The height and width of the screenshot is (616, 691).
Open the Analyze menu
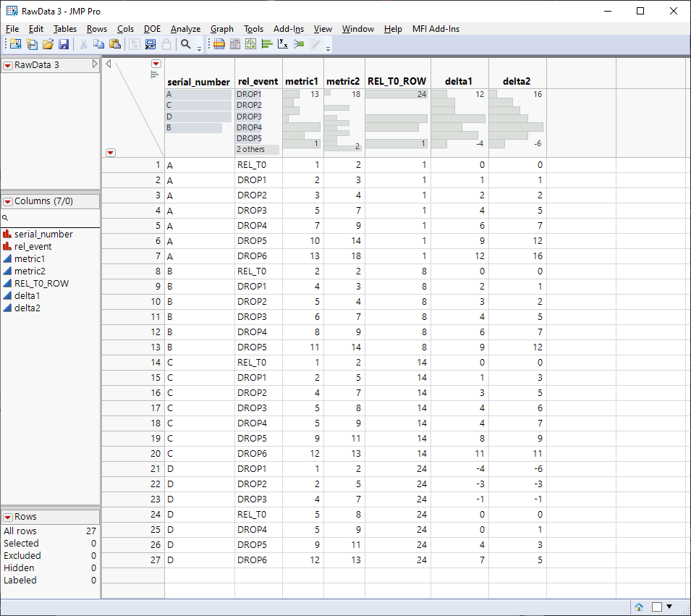[x=185, y=29]
